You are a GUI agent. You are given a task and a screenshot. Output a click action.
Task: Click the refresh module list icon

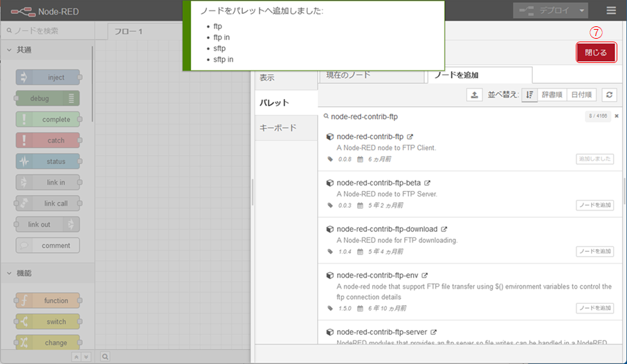click(x=609, y=95)
